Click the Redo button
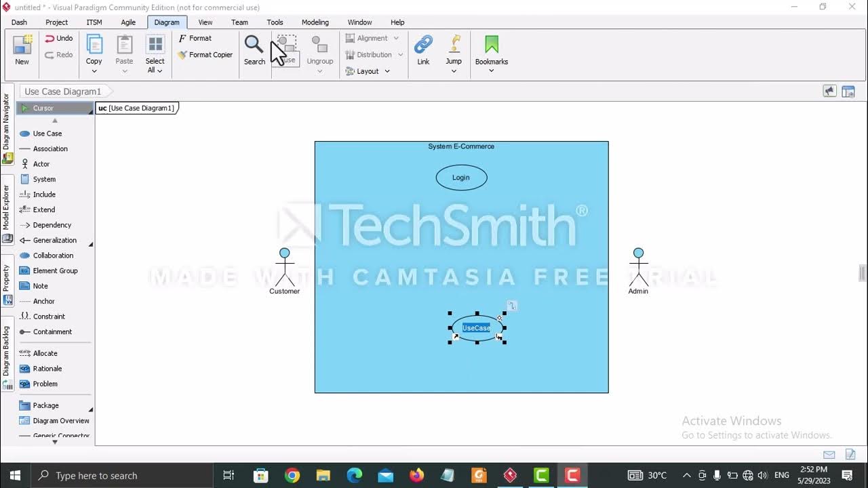The width and height of the screenshot is (868, 488). point(59,55)
